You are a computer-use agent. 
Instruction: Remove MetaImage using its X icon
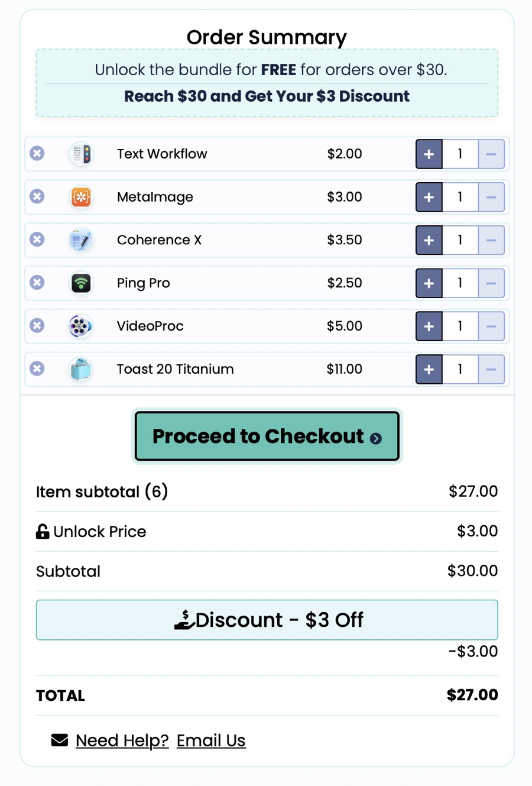point(37,196)
